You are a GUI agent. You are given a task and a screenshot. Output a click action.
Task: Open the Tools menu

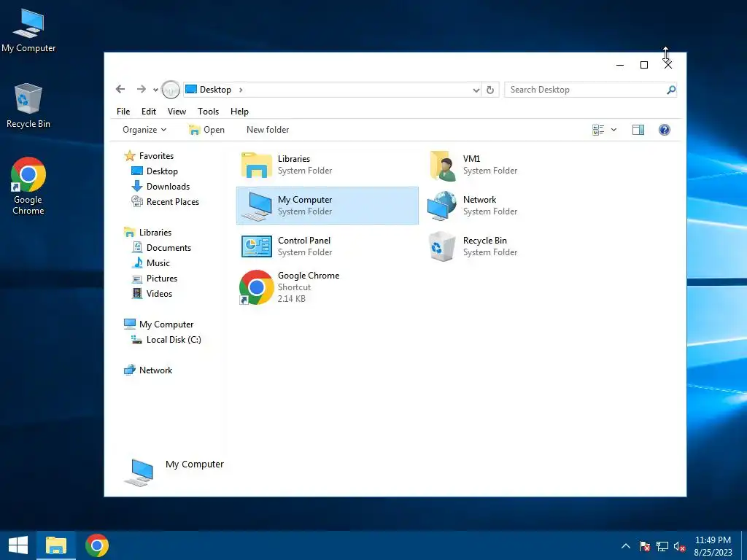[x=208, y=111]
